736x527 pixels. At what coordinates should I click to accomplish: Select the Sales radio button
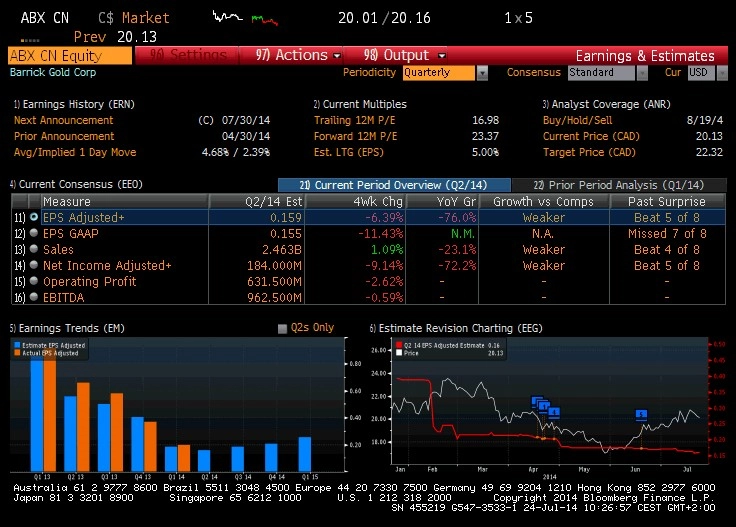tap(34, 249)
